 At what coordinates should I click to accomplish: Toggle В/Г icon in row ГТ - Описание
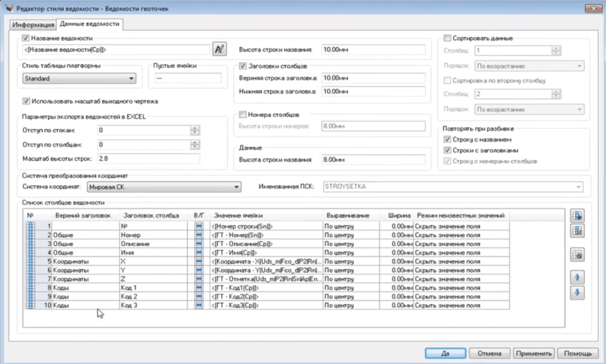click(x=199, y=244)
